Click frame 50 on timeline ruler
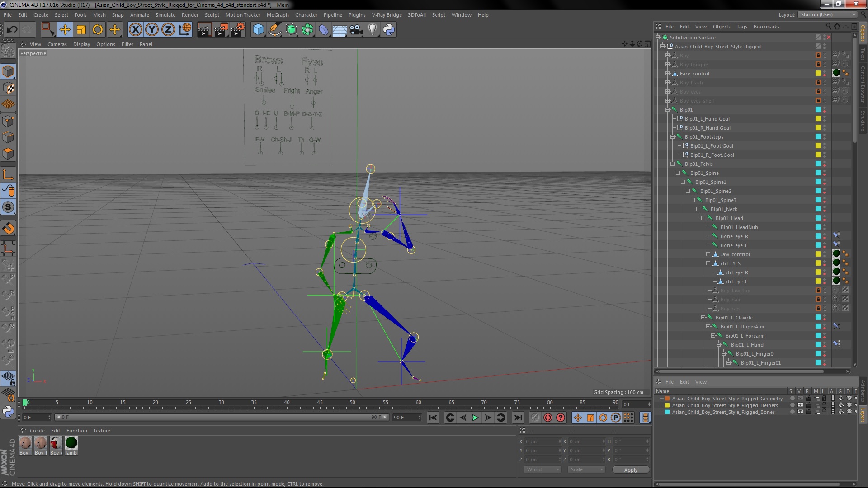Image resolution: width=868 pixels, height=488 pixels. (353, 402)
